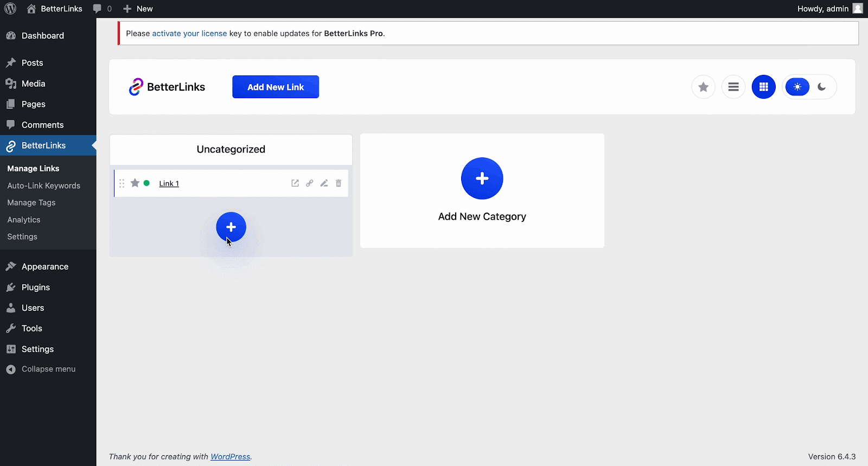Screen dimensions: 868x466
Task: Open the Manage Tags submenu item
Action: pyautogui.click(x=31, y=202)
